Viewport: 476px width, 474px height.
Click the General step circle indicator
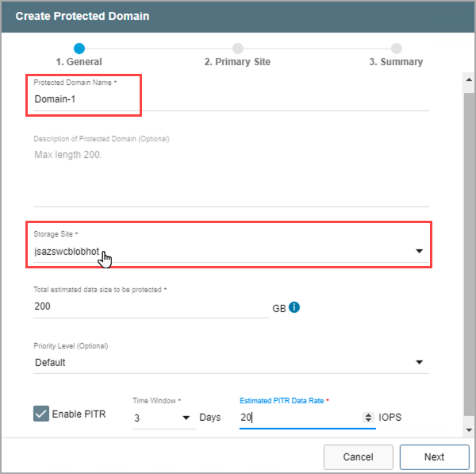tap(79, 48)
